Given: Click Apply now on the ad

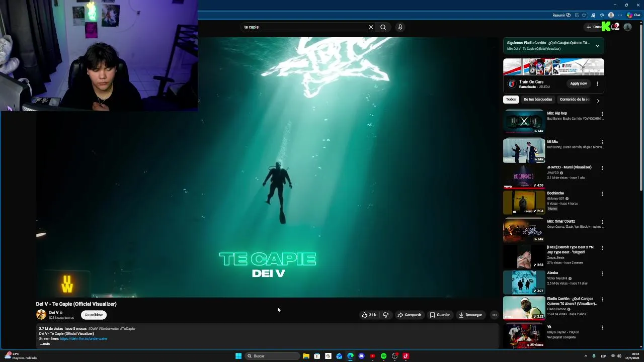Looking at the screenshot, I should pos(578,83).
